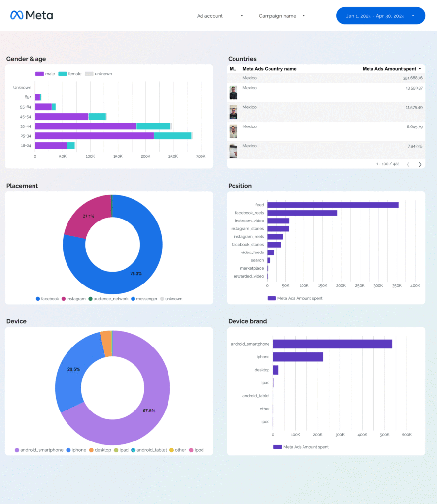Open the Ad account dropdown
The image size is (437, 504).
(x=220, y=16)
